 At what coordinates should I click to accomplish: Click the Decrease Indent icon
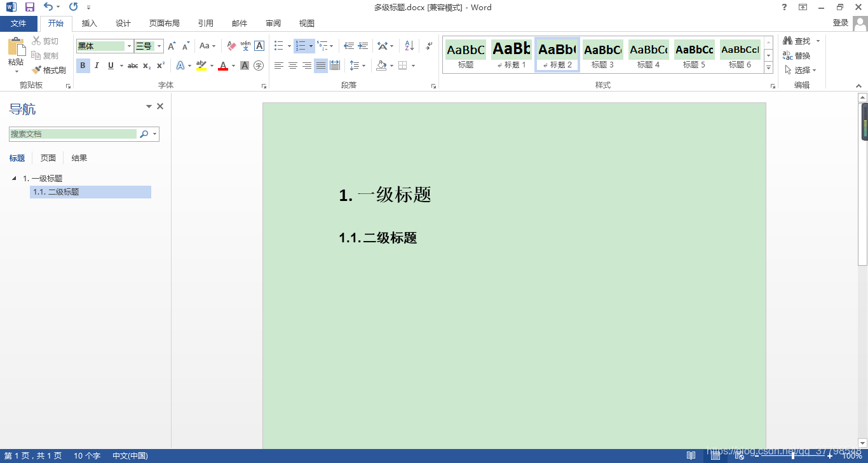(349, 46)
